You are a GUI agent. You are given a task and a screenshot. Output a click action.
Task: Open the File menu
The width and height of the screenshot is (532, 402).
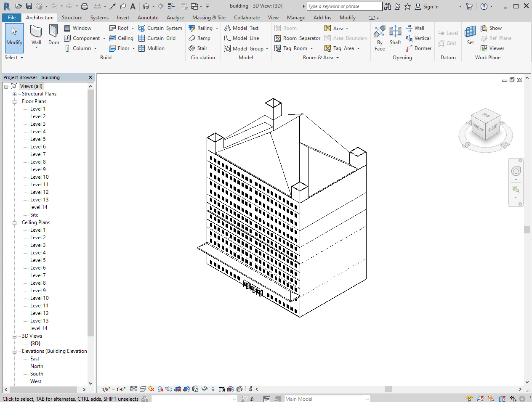tap(12, 18)
